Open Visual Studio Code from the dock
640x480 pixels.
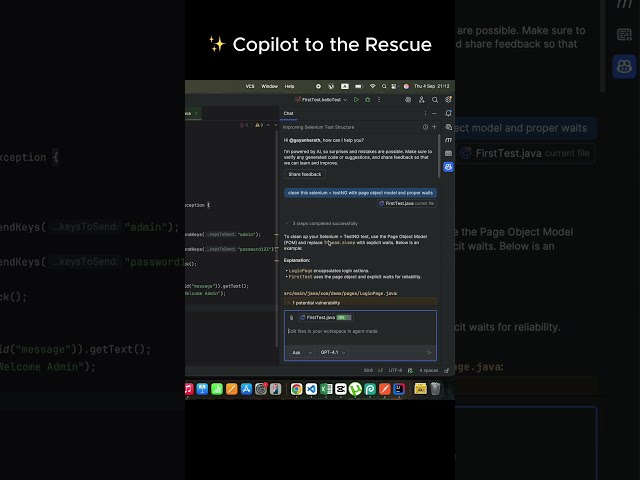pyautogui.click(x=311, y=389)
